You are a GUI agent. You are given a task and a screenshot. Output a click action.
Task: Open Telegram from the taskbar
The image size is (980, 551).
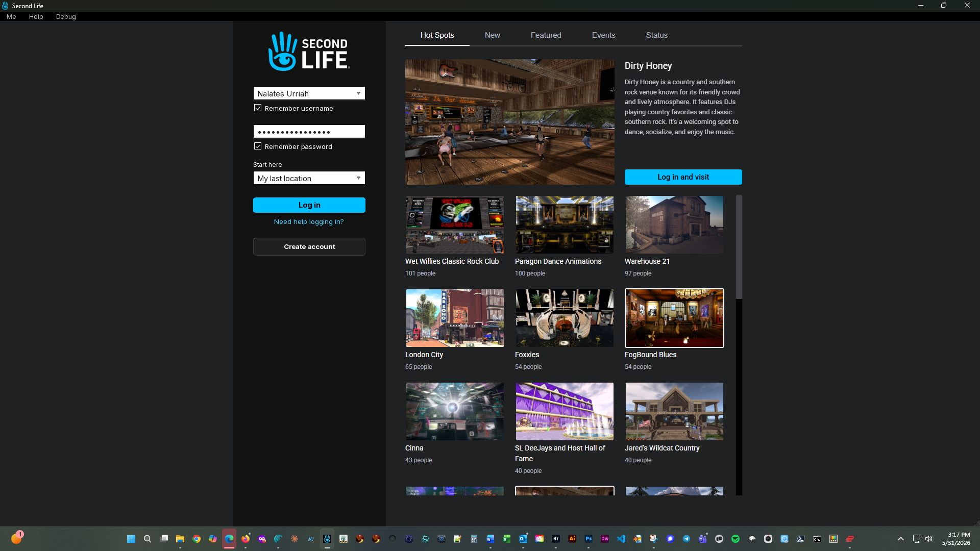687,539
